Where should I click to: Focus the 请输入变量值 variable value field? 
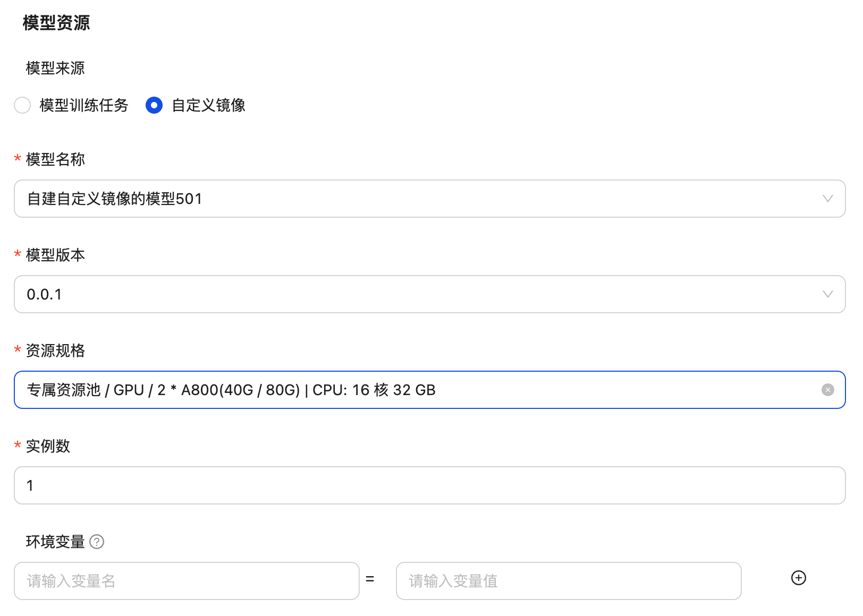(x=568, y=581)
